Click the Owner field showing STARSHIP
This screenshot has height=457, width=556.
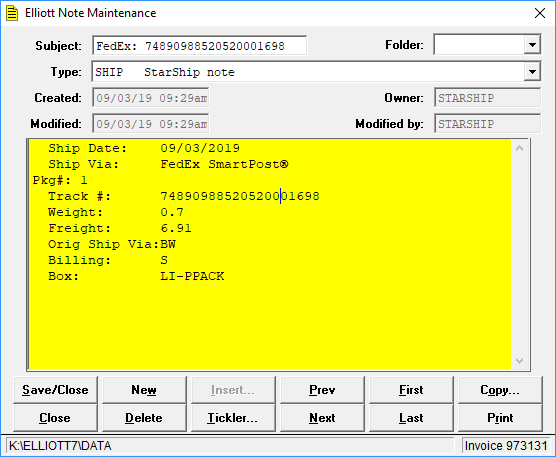coord(488,98)
